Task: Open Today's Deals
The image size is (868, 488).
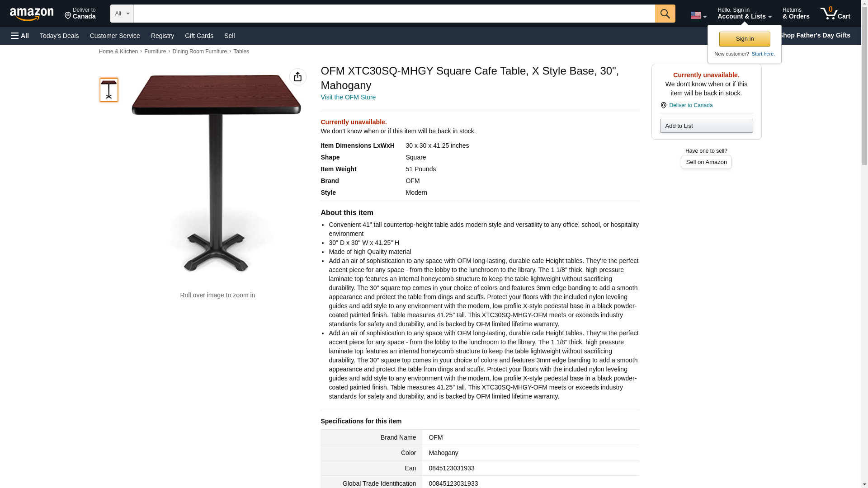Action: coord(59,36)
